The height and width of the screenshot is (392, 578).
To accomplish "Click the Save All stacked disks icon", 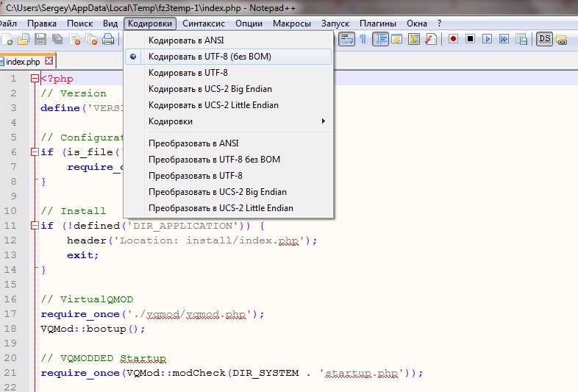I will click(57, 39).
